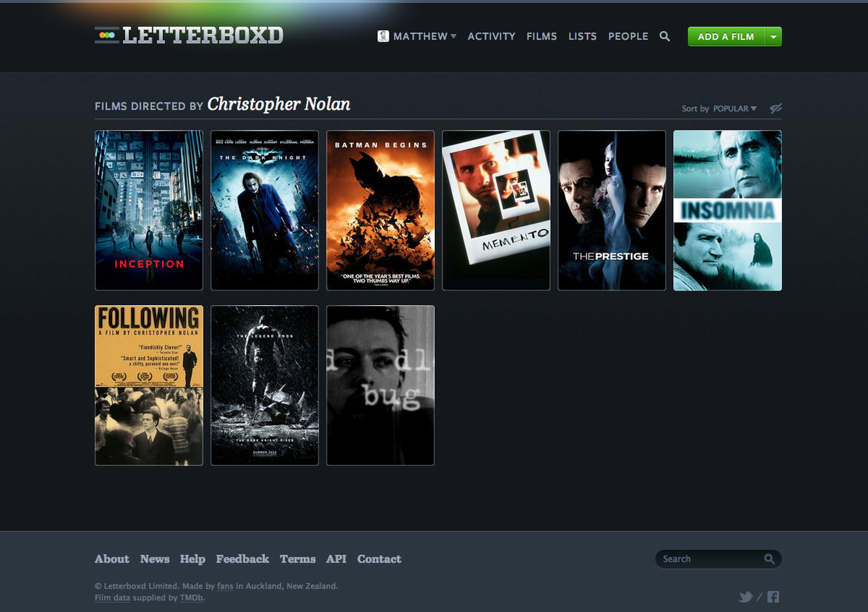Click Matthew's profile avatar icon
Screen dimensions: 868x612
coord(383,36)
